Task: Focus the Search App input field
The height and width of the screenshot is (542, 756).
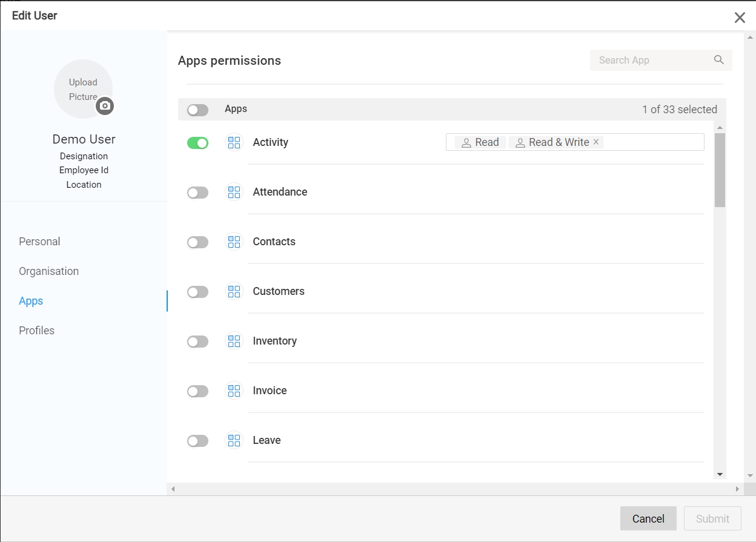Action: pos(651,60)
